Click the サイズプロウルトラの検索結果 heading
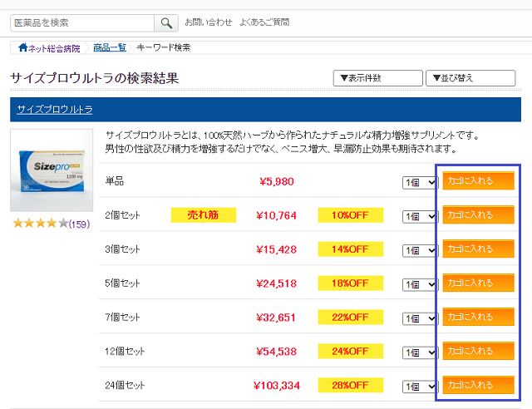 pos(94,78)
